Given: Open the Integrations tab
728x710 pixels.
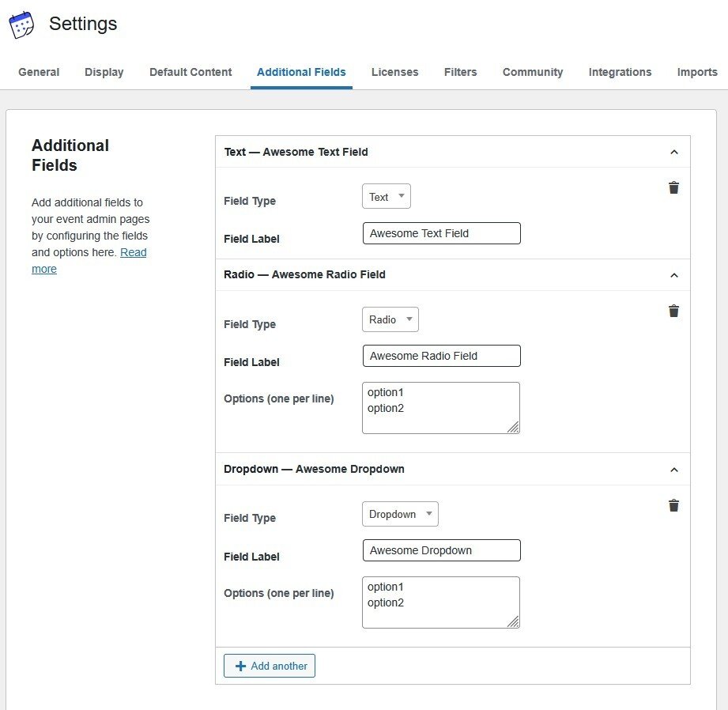Looking at the screenshot, I should click(620, 72).
